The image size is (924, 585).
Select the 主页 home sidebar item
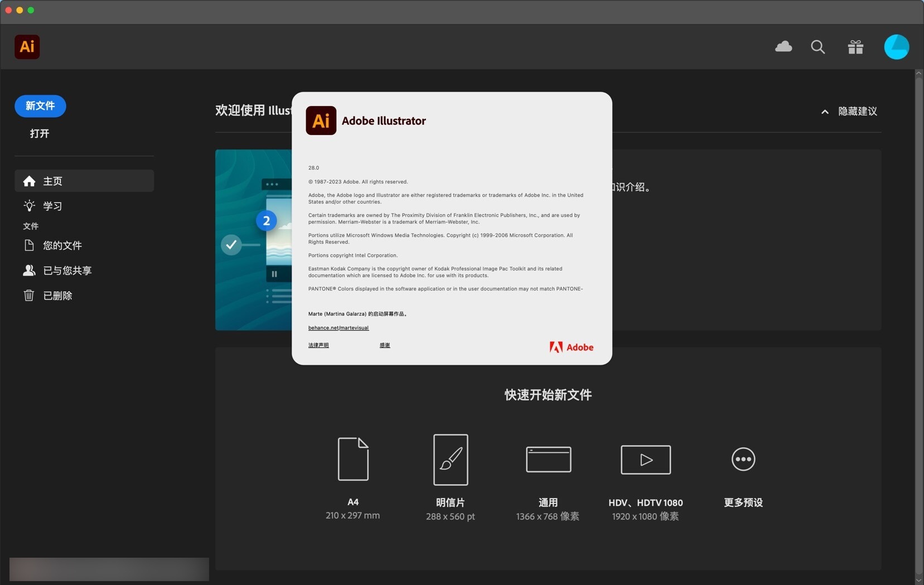[84, 181]
